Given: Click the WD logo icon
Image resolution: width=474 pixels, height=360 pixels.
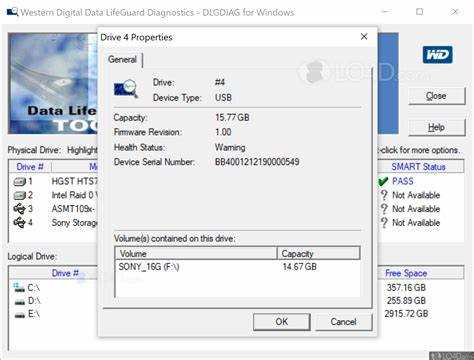Looking at the screenshot, I should coord(437,54).
